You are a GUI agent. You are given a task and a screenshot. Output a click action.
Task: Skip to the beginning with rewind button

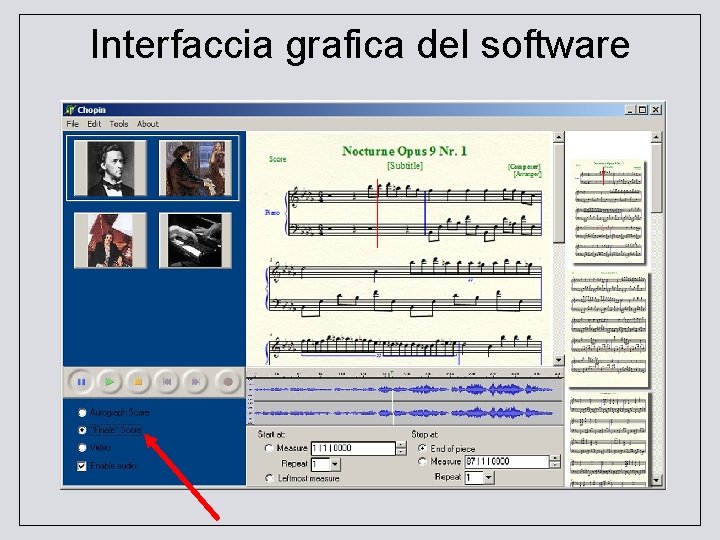167,382
